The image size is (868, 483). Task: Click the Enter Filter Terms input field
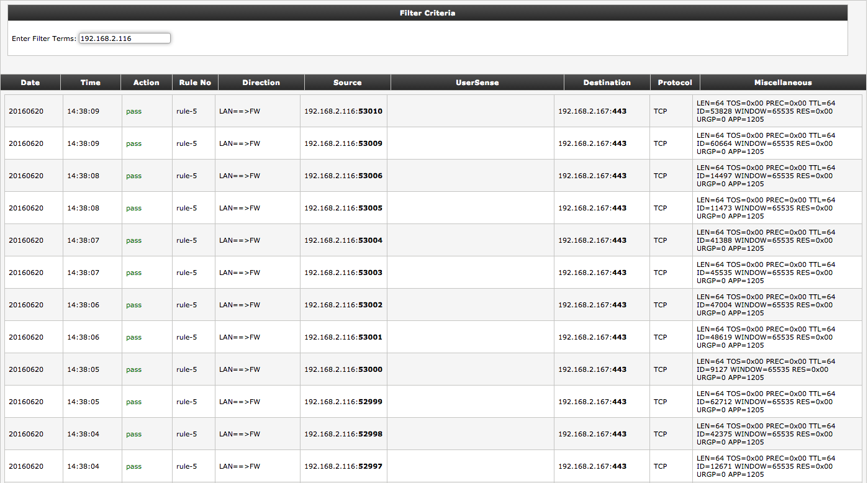(x=125, y=38)
